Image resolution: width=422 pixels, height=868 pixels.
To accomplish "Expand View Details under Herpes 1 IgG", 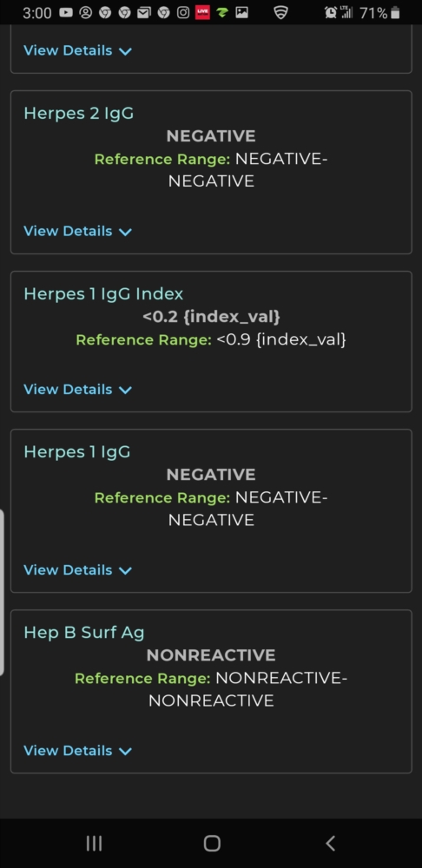I will click(77, 569).
